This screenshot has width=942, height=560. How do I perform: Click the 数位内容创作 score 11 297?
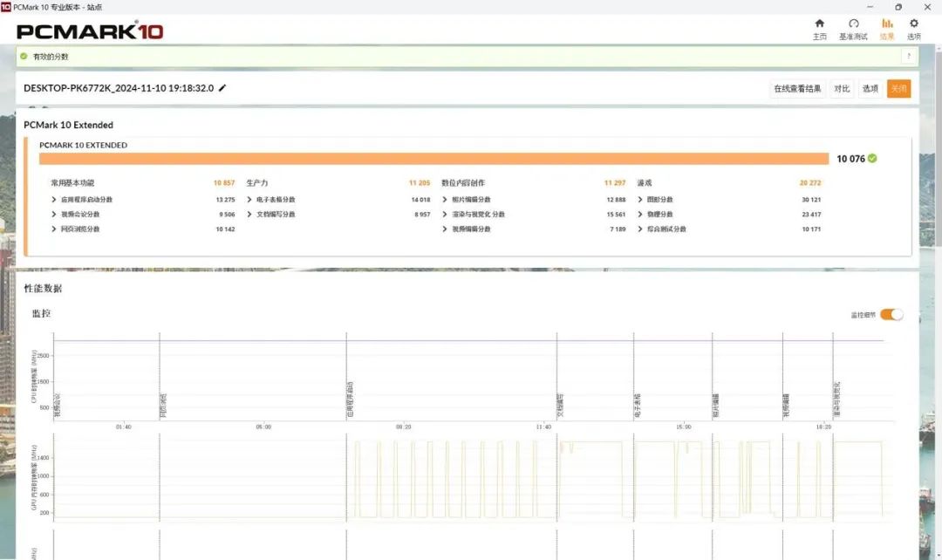coord(615,182)
